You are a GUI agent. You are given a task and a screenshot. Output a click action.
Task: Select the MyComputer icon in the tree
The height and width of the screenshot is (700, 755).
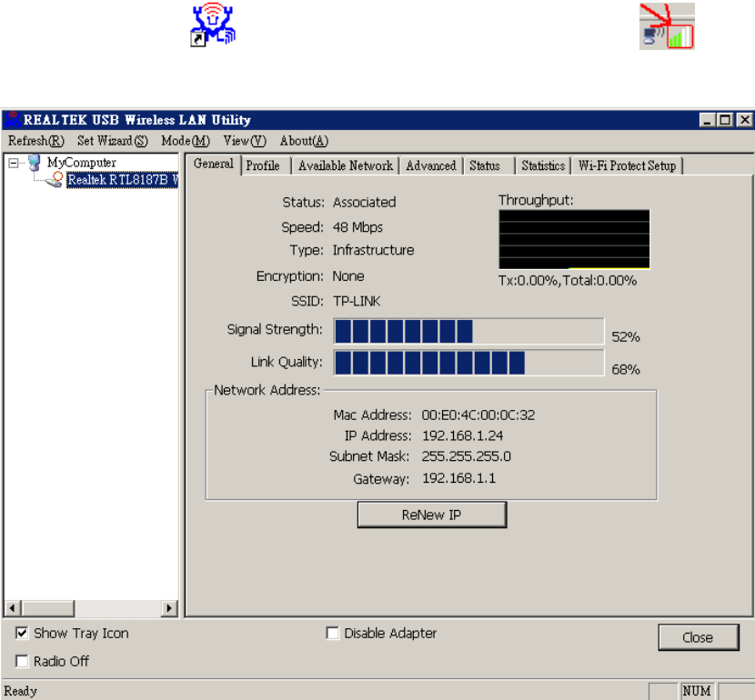(34, 163)
